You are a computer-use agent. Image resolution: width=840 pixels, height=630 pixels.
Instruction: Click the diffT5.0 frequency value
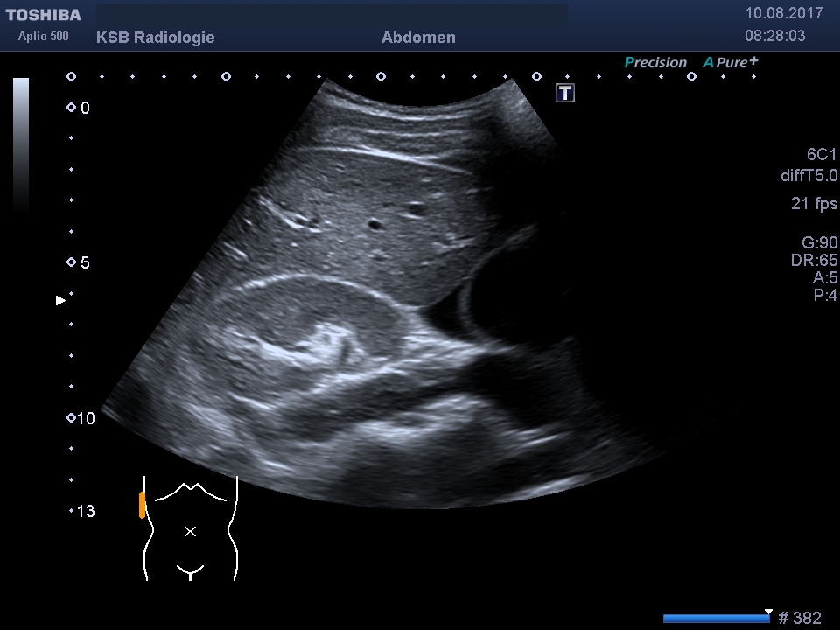[808, 176]
